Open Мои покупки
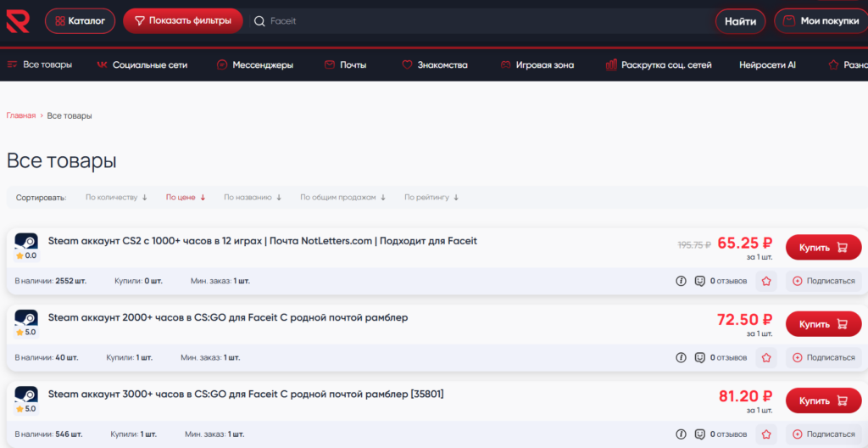The width and height of the screenshot is (868, 448). pyautogui.click(x=821, y=21)
